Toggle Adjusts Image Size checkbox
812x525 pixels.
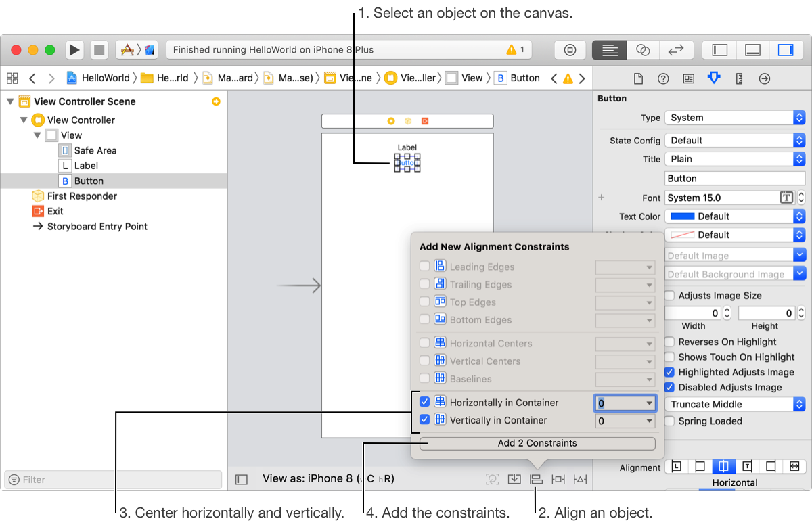(670, 296)
